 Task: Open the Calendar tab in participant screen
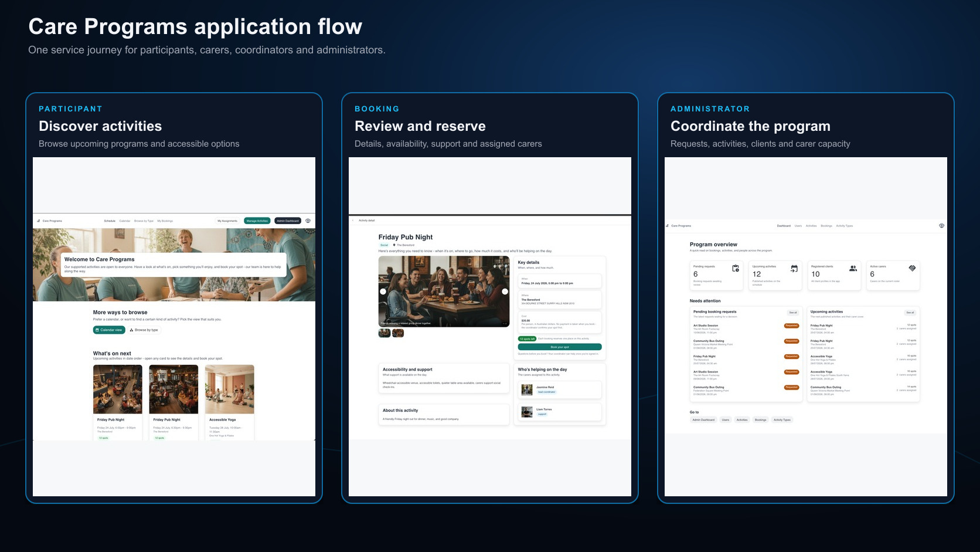point(125,221)
